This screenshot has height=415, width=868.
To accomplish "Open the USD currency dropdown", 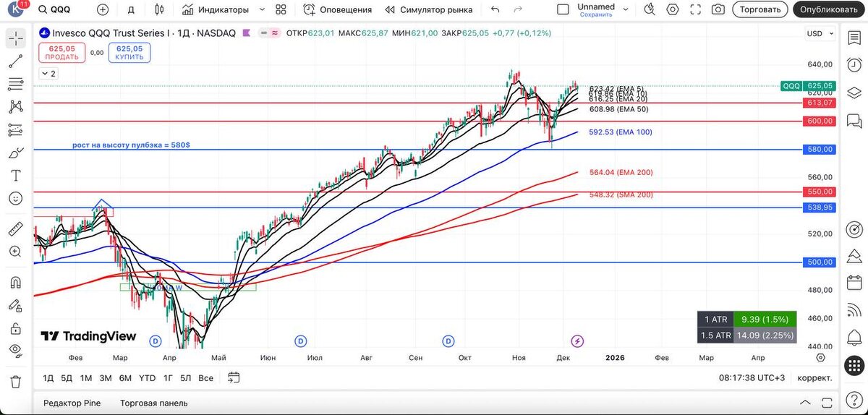I will click(x=819, y=33).
